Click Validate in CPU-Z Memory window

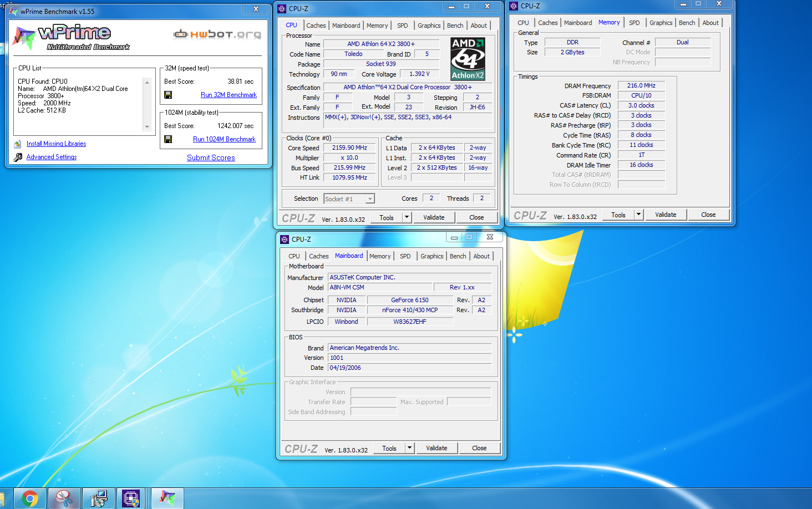pyautogui.click(x=666, y=215)
